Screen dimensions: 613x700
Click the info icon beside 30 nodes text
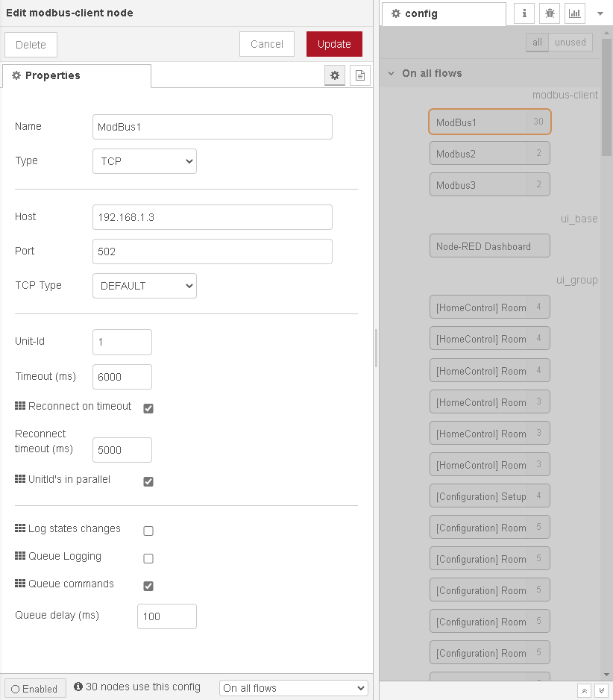click(78, 687)
